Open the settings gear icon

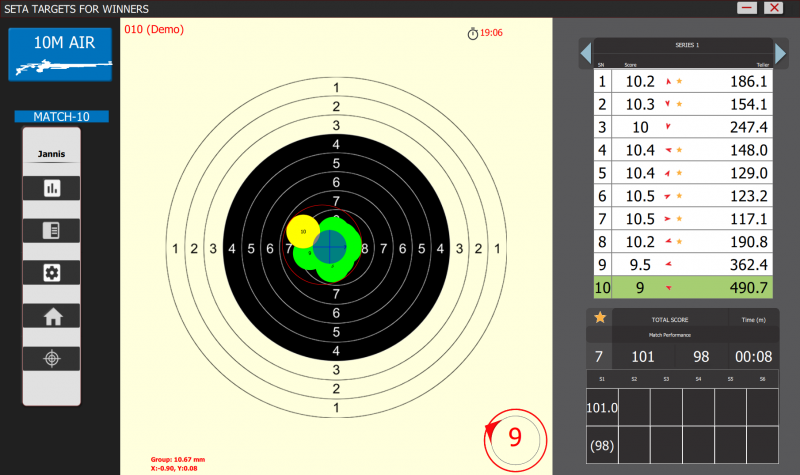(51, 272)
